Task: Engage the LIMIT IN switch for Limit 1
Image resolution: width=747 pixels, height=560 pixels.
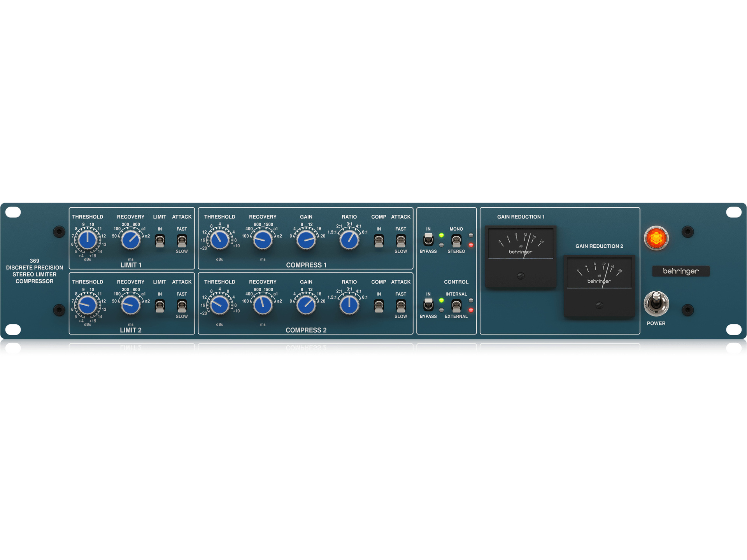Action: [x=160, y=241]
